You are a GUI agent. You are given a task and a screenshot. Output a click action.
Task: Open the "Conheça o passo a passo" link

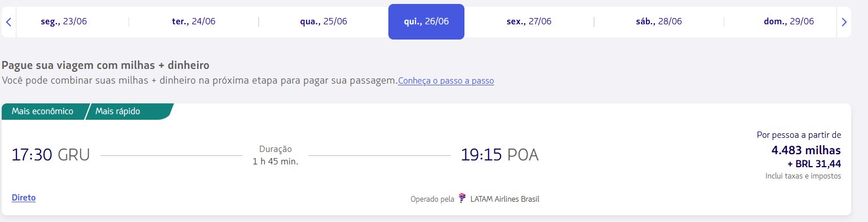point(446,81)
